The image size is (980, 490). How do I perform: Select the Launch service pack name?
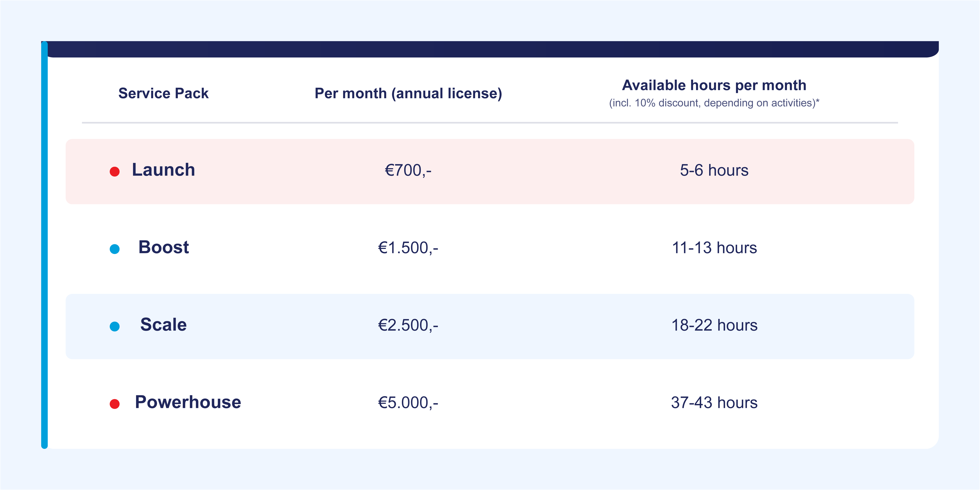tap(163, 169)
